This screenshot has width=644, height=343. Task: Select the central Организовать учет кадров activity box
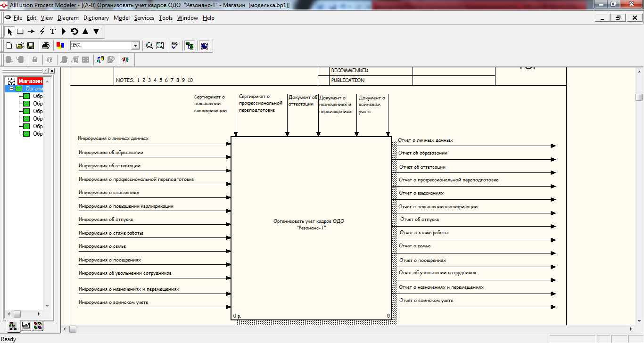tap(311, 229)
